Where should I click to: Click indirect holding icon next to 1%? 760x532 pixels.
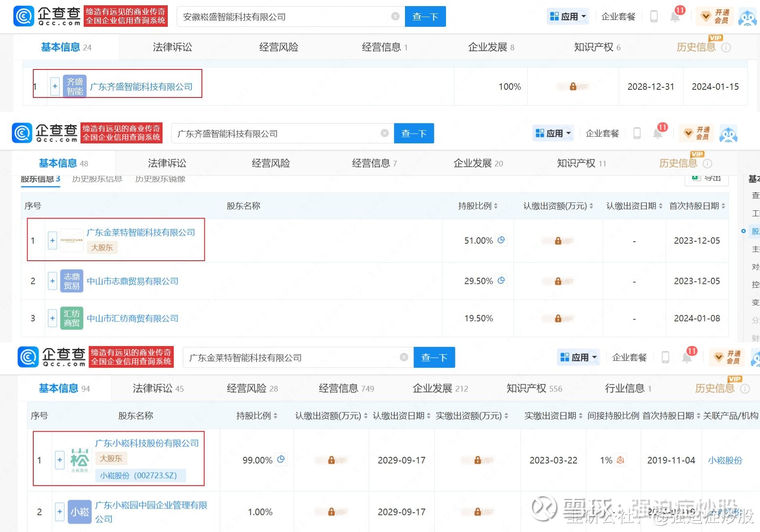click(x=620, y=460)
